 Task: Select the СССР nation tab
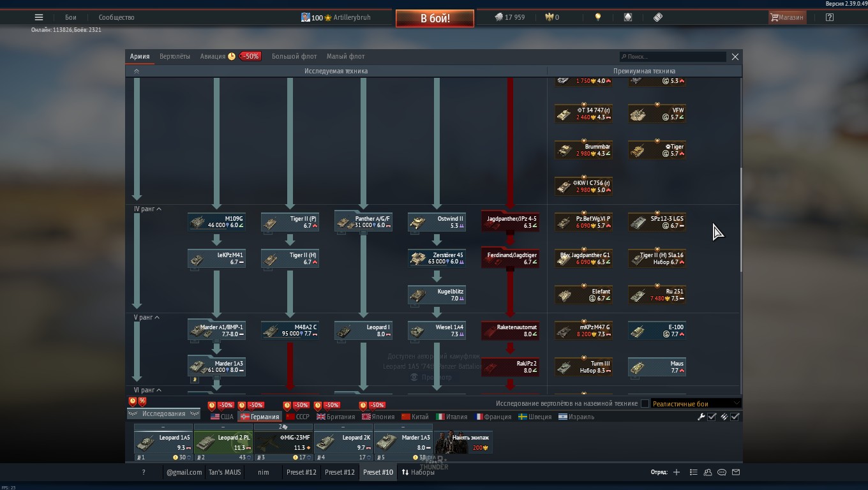(x=297, y=417)
